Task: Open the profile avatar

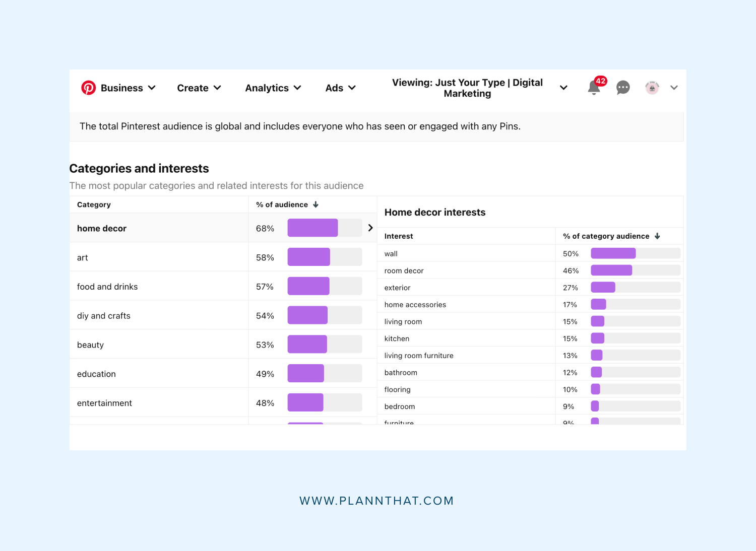Action: click(652, 88)
